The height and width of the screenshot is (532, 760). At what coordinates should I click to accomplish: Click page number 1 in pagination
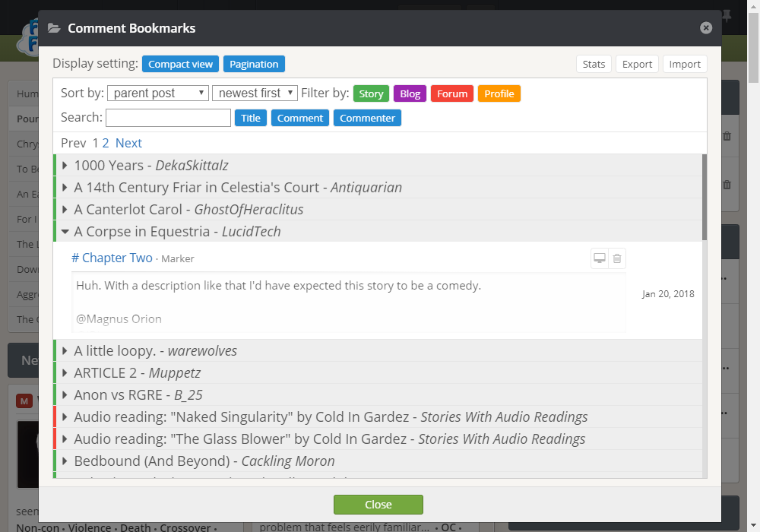click(96, 143)
